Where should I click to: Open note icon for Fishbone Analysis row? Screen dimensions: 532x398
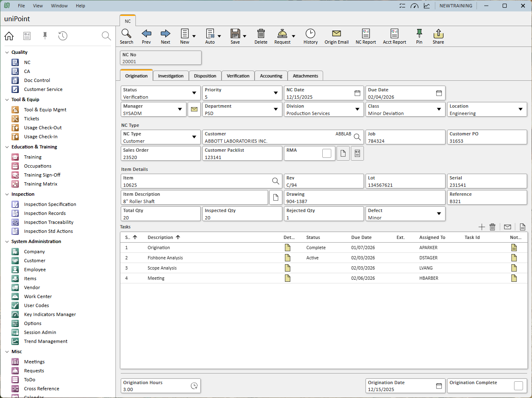(x=514, y=258)
